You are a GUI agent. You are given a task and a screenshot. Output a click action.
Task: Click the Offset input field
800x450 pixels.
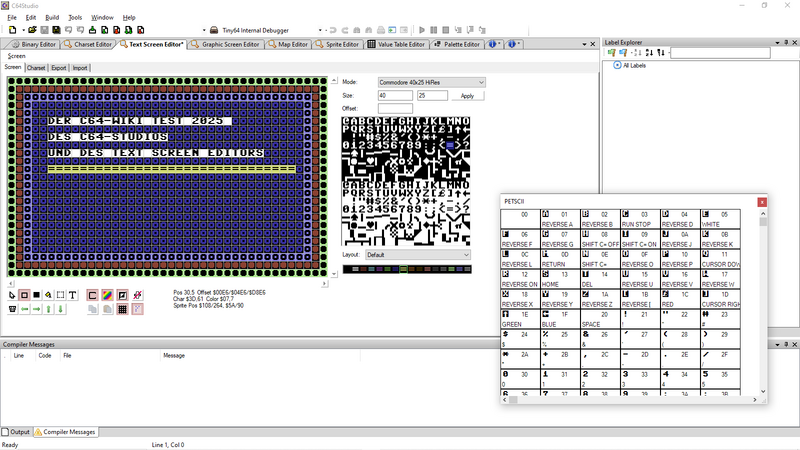point(395,108)
